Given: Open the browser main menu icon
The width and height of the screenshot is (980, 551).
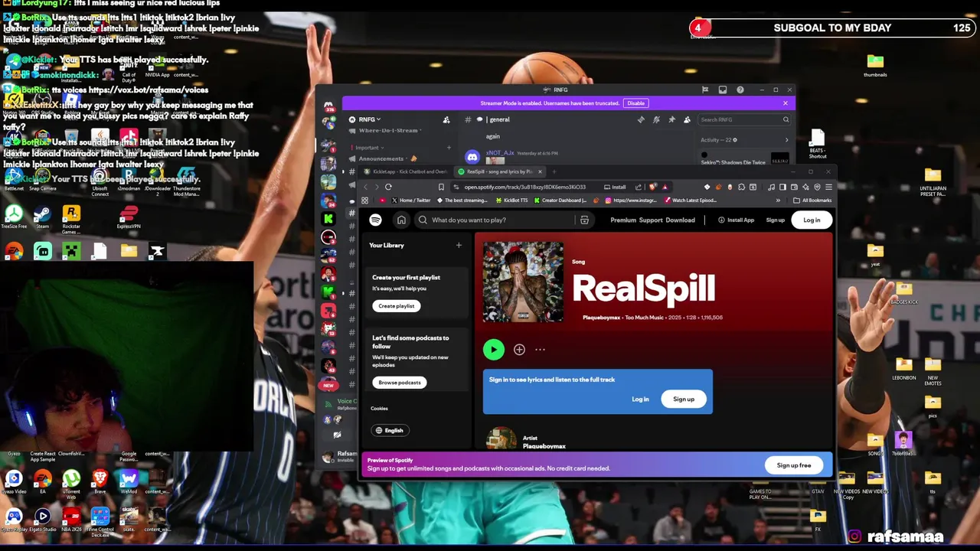Looking at the screenshot, I should [828, 187].
